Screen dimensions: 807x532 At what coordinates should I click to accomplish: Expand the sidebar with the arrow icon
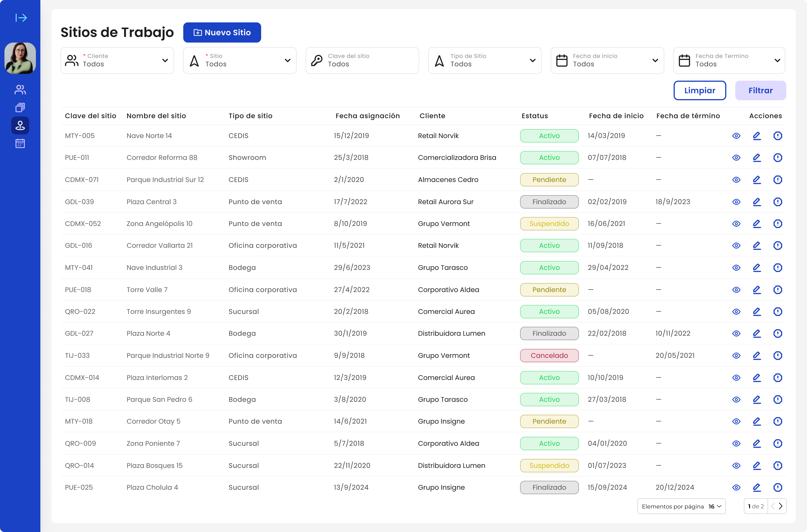tap(21, 18)
